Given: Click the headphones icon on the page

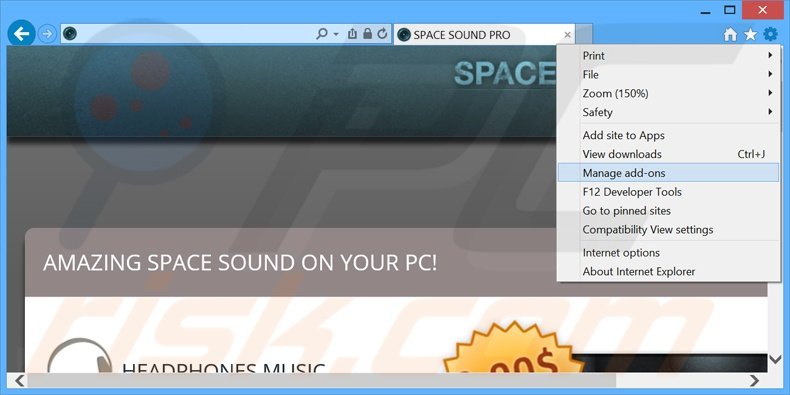Looking at the screenshot, I should tap(80, 355).
